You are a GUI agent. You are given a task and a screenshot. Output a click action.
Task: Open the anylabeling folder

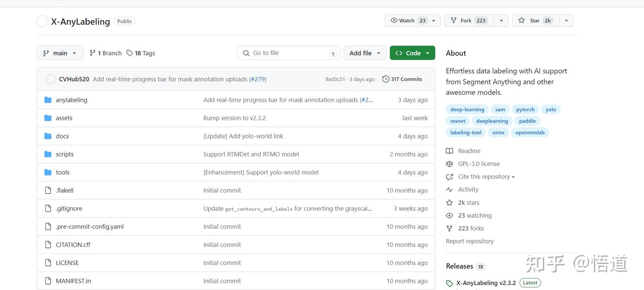click(x=72, y=100)
